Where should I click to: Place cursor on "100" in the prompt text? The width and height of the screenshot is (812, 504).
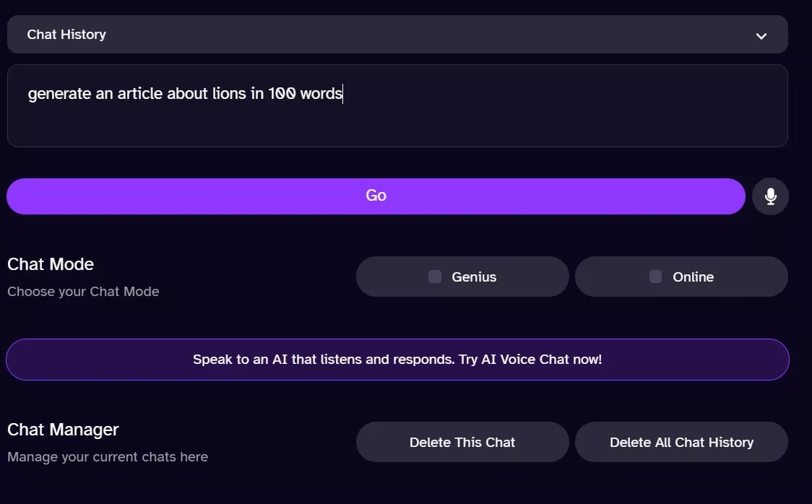point(282,93)
